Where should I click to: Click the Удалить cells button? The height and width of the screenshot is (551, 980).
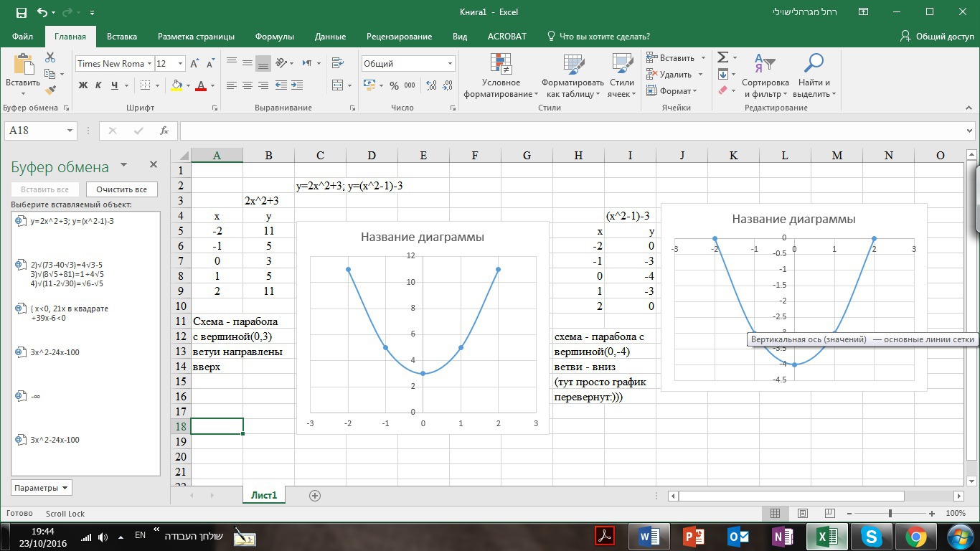tap(669, 75)
